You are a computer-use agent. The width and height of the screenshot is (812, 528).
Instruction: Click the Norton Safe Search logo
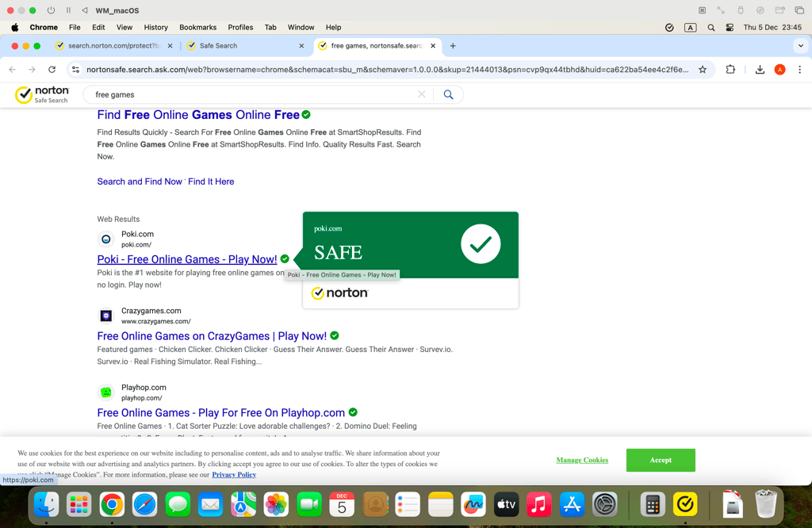pyautogui.click(x=42, y=94)
